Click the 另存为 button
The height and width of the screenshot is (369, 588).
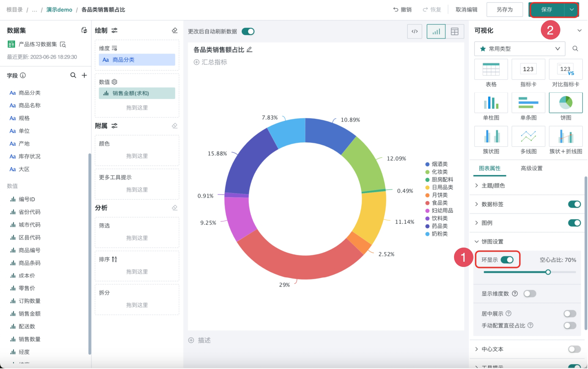coord(505,10)
